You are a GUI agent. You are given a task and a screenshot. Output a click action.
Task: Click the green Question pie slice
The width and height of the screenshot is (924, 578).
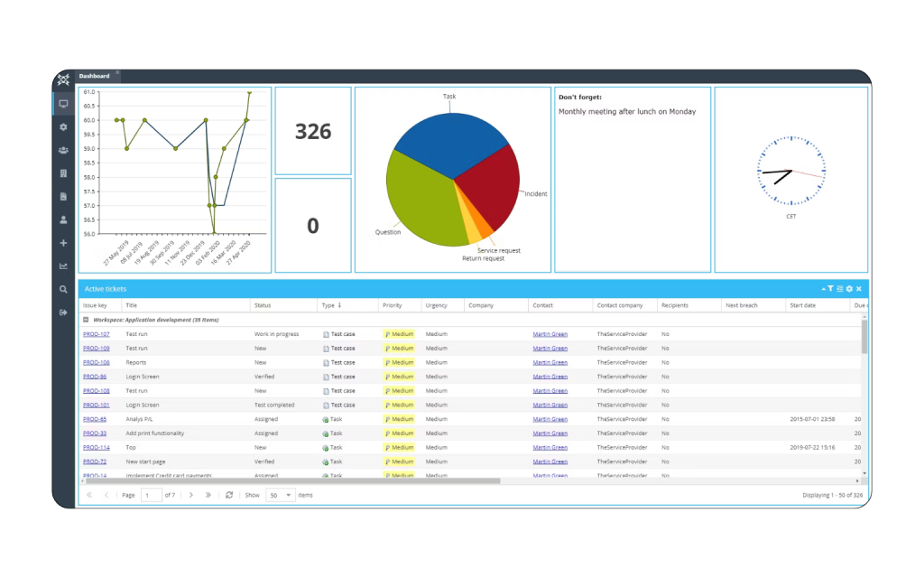(x=424, y=203)
